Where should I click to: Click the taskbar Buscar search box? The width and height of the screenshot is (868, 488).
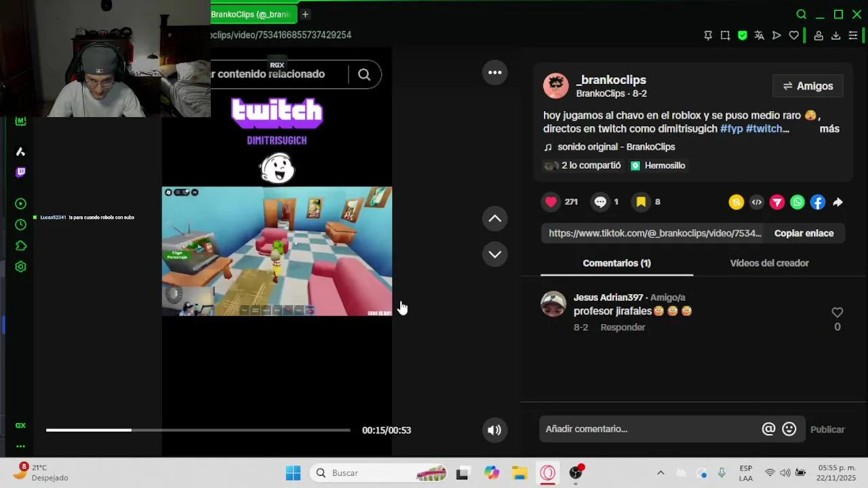pyautogui.click(x=380, y=473)
